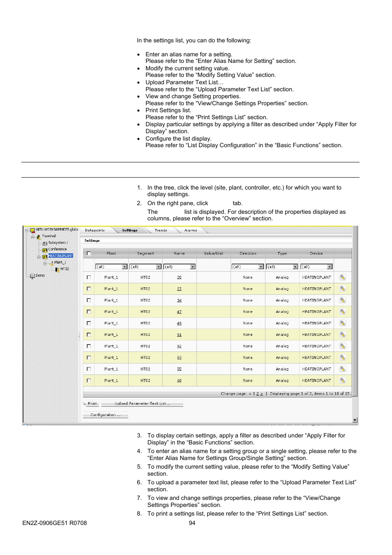
Task: Click the Townhall site icon in tree
Action: 39,237
